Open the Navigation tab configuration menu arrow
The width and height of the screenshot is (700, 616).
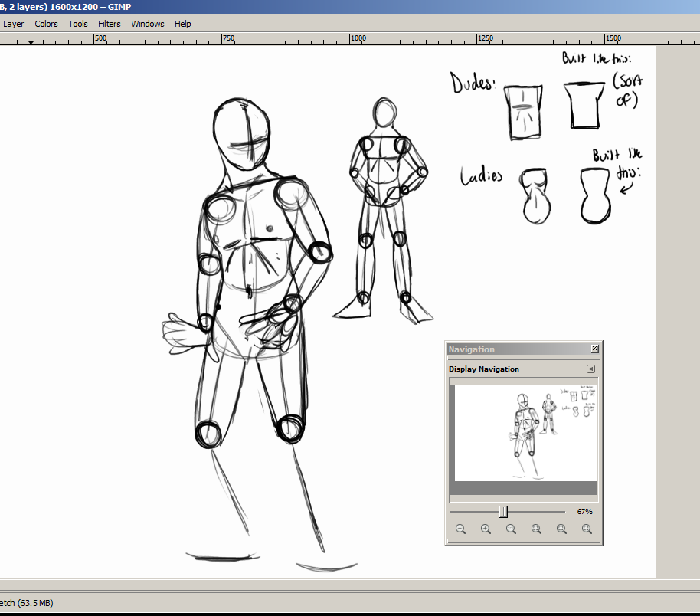pyautogui.click(x=590, y=369)
